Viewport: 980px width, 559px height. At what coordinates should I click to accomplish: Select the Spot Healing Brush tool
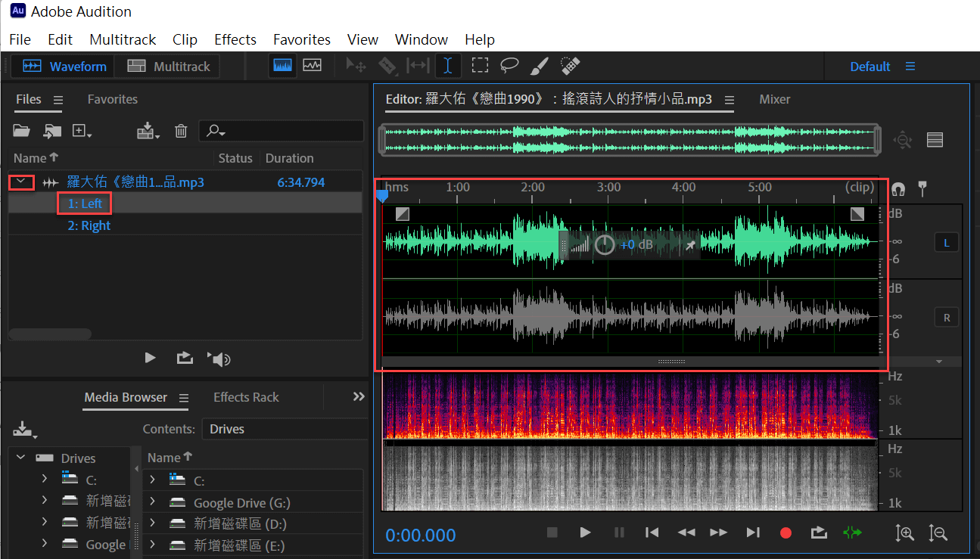tap(571, 66)
